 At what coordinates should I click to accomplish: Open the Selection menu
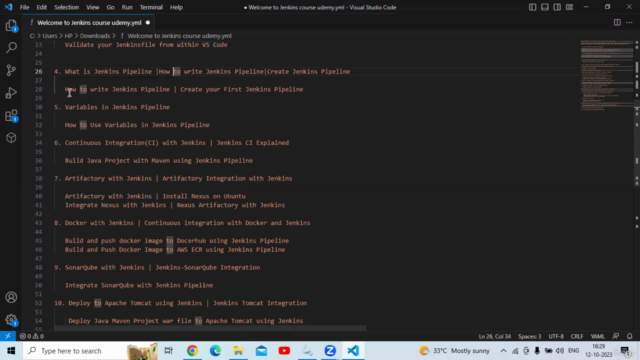[67, 7]
